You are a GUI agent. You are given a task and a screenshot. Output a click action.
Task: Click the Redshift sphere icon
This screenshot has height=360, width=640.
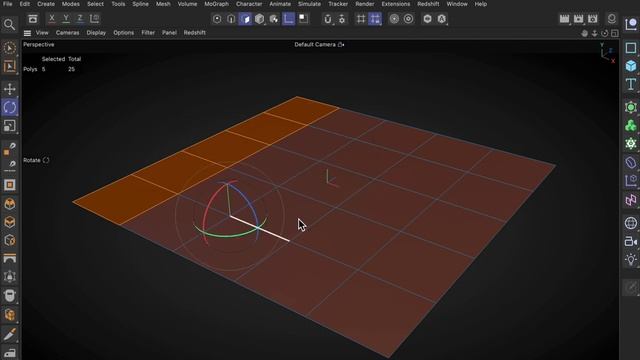click(611, 19)
